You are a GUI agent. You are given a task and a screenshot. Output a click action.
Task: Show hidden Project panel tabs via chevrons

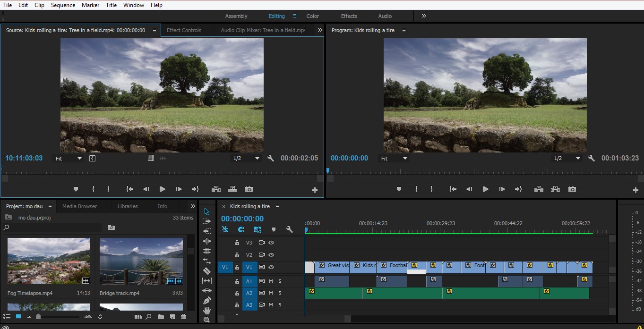tap(193, 206)
